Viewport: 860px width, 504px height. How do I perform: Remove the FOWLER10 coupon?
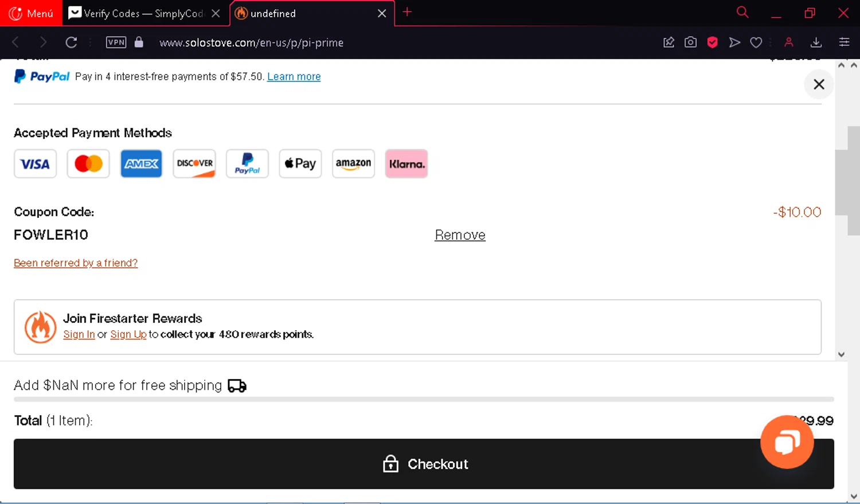pos(460,235)
